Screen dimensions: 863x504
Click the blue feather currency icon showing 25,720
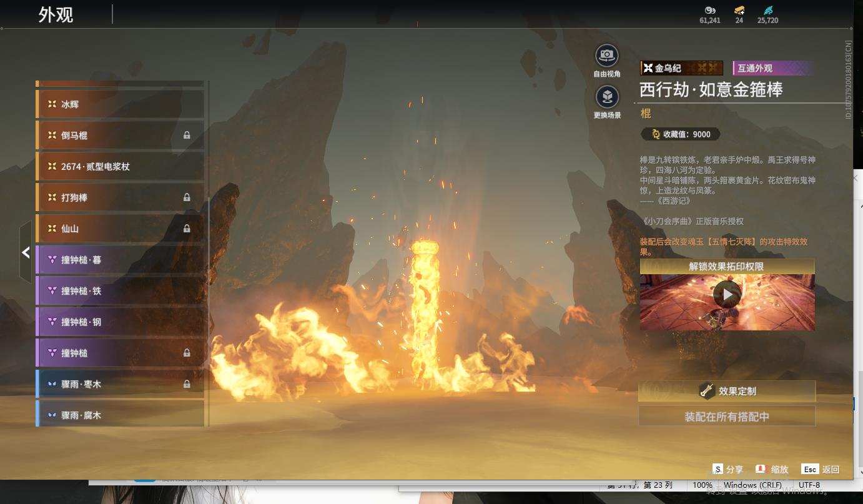767,10
